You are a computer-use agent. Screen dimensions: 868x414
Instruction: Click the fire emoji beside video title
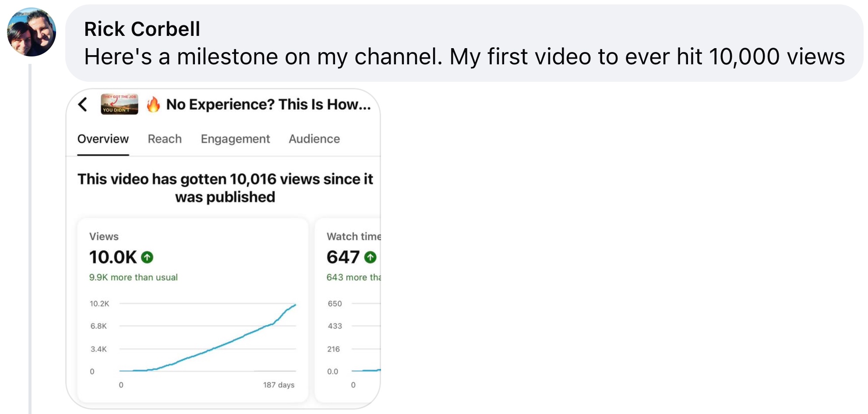coord(153,105)
